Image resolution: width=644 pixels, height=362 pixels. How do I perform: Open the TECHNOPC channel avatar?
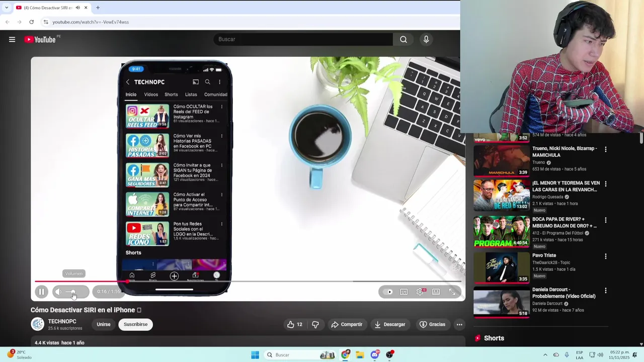pos(38,324)
